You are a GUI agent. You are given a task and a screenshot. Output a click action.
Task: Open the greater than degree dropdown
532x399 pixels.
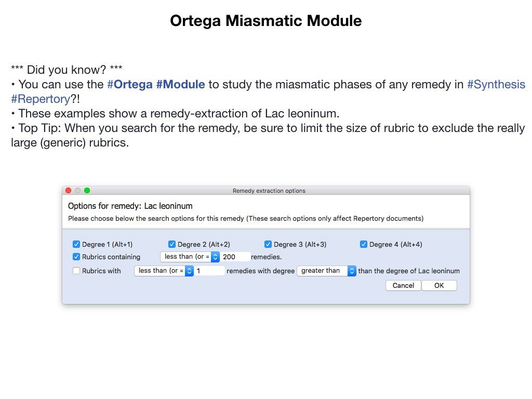point(326,271)
